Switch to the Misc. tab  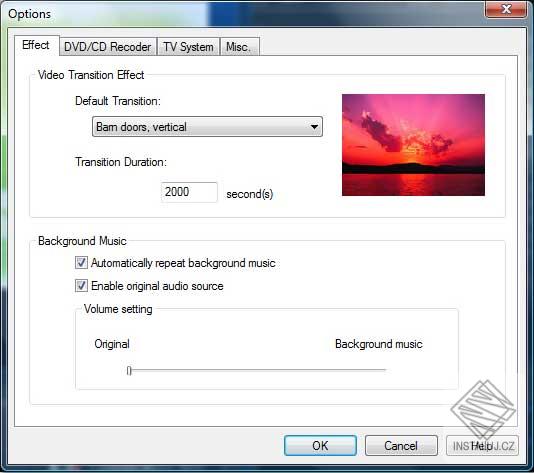click(240, 47)
